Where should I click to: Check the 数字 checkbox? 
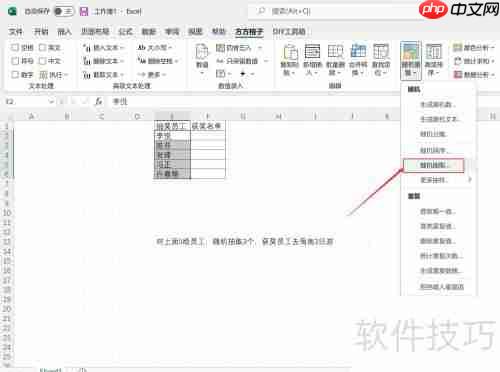(x=15, y=75)
